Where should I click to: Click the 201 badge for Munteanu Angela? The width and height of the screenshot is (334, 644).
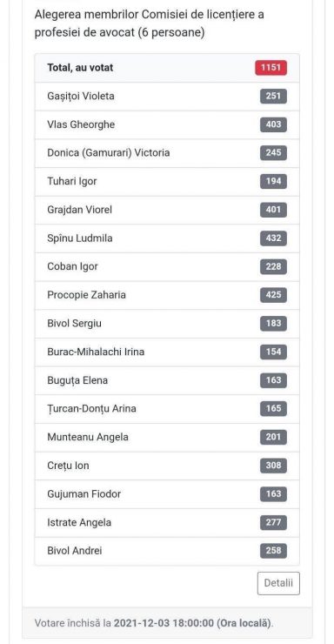tap(273, 437)
